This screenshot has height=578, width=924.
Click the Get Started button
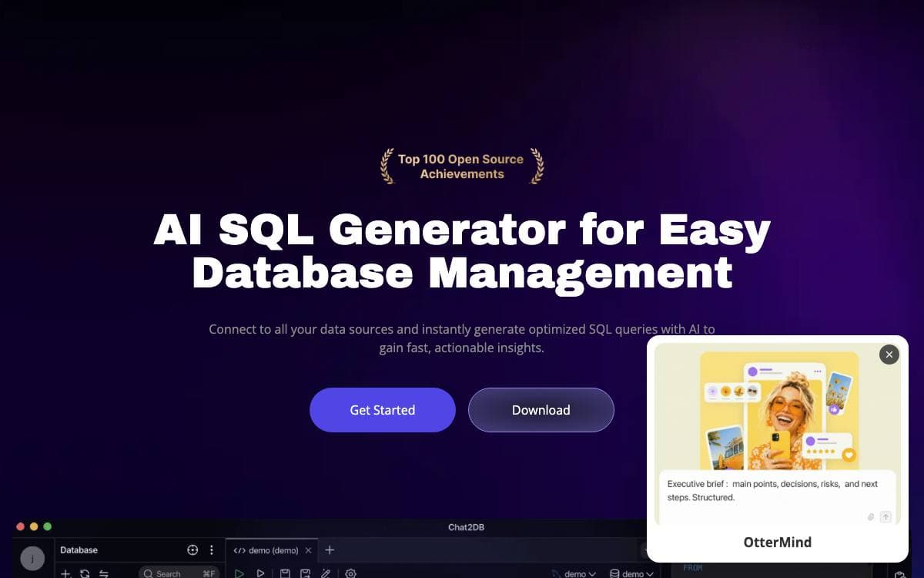click(x=383, y=410)
